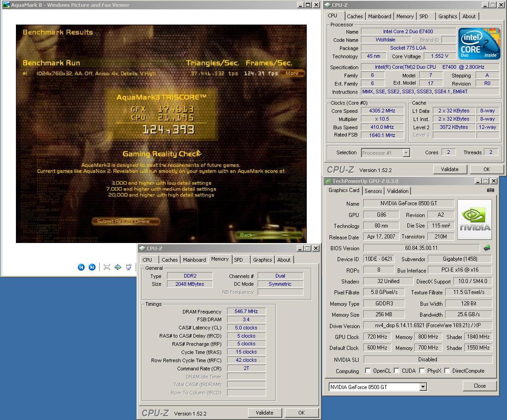Screen dimensions: 507x420
Task: Open Graphics tab in top CPU-Z window
Action: 447,16
